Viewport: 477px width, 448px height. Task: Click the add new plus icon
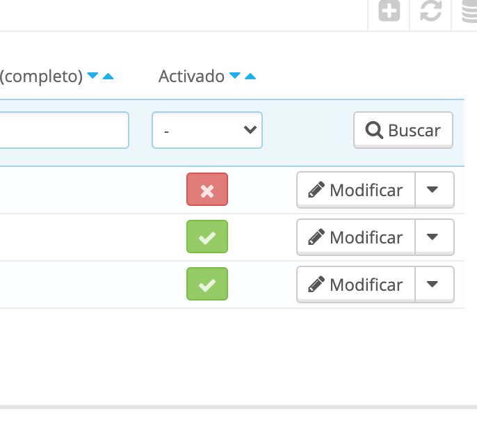389,12
